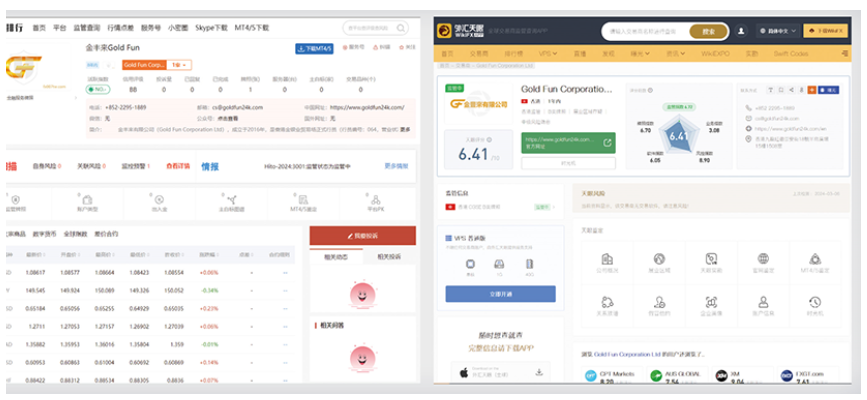The width and height of the screenshot is (867, 400).
Task: Open Gold Fun Corporation Ltd blue link
Action: click(x=627, y=354)
